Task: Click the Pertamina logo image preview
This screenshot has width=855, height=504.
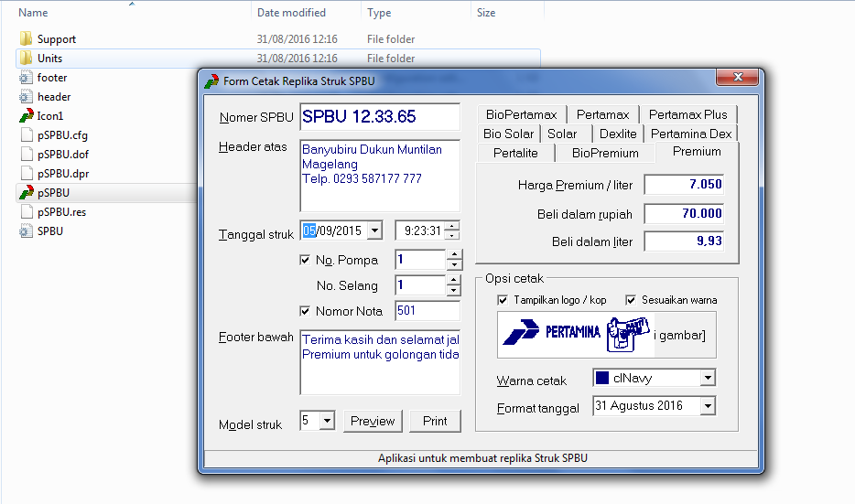Action: pos(576,335)
